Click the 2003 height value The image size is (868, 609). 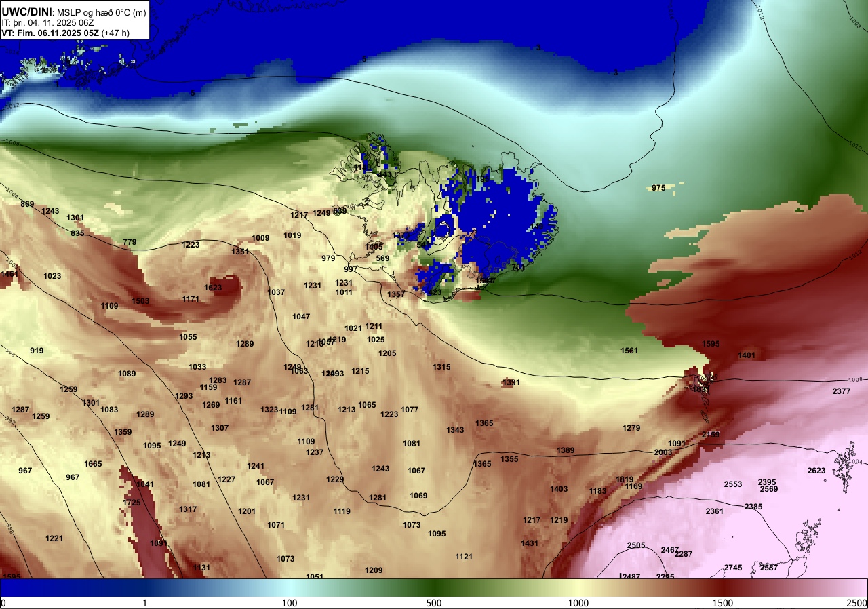pos(663,452)
